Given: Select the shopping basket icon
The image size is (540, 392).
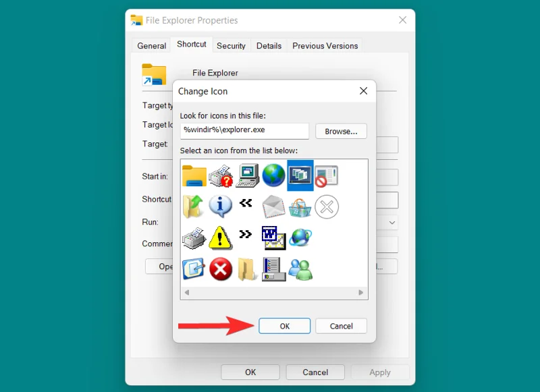Looking at the screenshot, I should point(300,206).
